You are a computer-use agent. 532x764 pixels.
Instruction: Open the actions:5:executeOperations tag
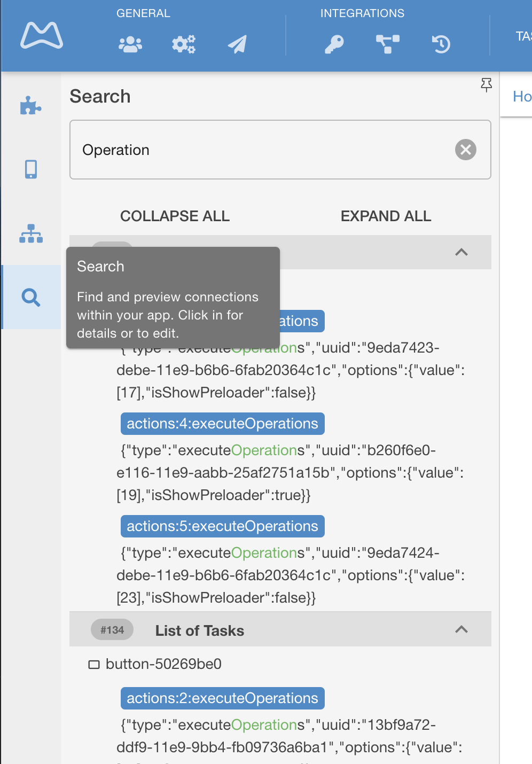tap(223, 526)
